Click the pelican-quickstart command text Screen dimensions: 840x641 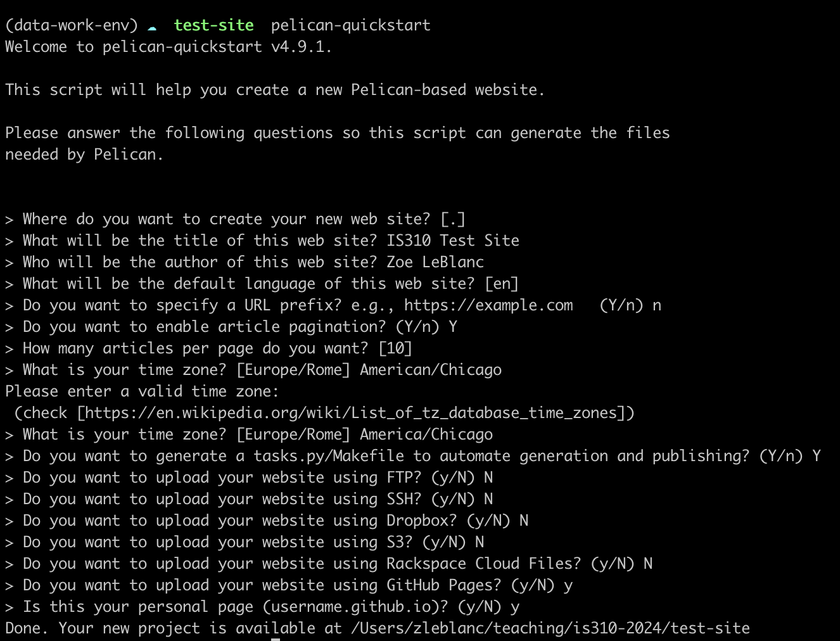350,25
